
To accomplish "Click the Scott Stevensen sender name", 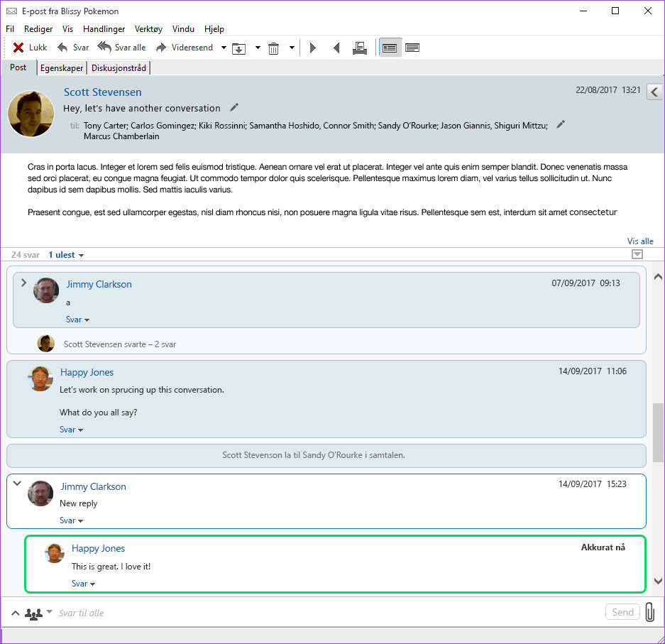I will click(x=103, y=92).
